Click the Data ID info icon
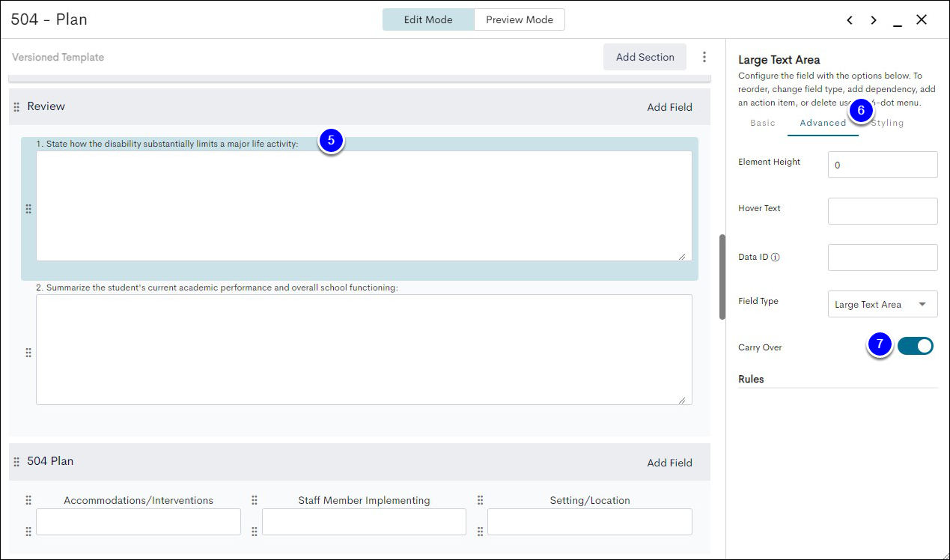Viewport: 950px width, 560px height. [x=776, y=257]
